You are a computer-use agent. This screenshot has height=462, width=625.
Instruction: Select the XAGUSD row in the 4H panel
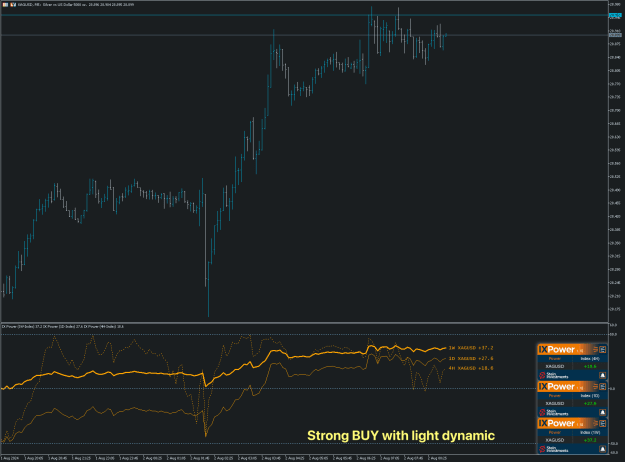click(x=572, y=366)
